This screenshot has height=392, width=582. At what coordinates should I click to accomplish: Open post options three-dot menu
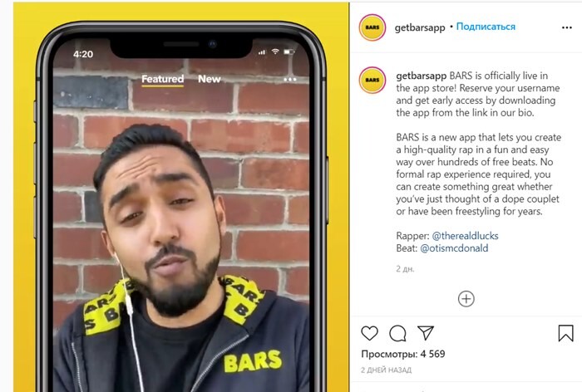click(x=567, y=27)
